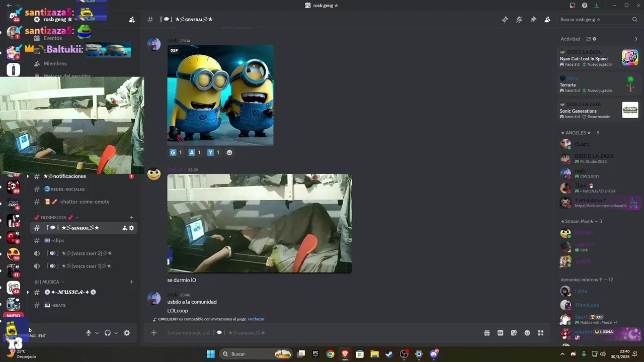Click the Windows Start button
This screenshot has width=644, height=362.
tap(211, 354)
